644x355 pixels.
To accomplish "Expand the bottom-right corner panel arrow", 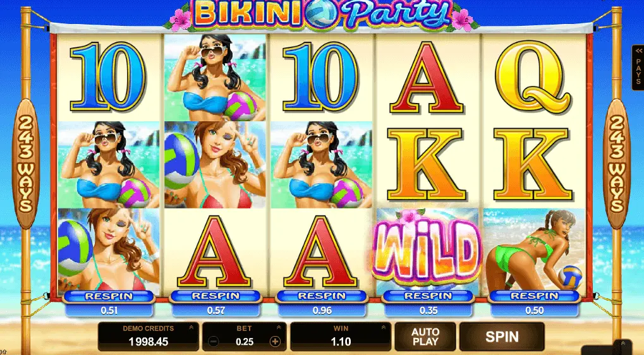I will (623, 344).
